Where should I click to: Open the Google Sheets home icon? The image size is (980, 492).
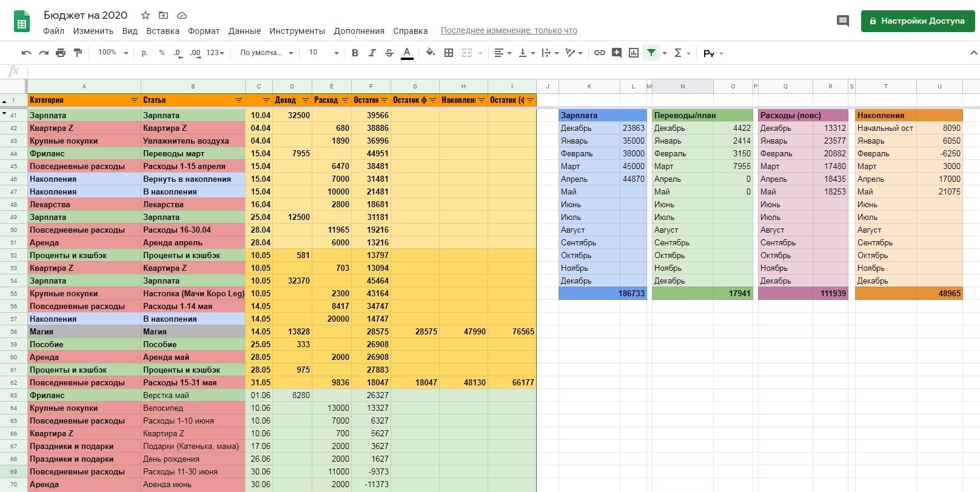pyautogui.click(x=22, y=22)
